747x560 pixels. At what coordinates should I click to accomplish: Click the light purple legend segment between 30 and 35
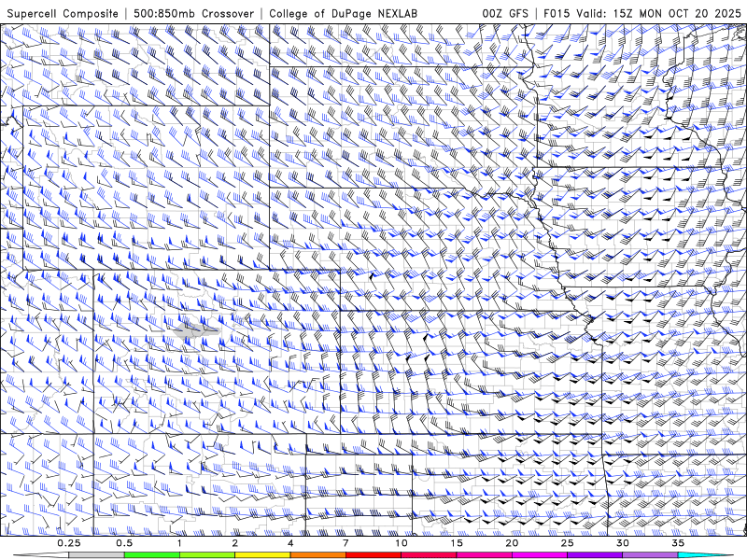tap(650, 555)
